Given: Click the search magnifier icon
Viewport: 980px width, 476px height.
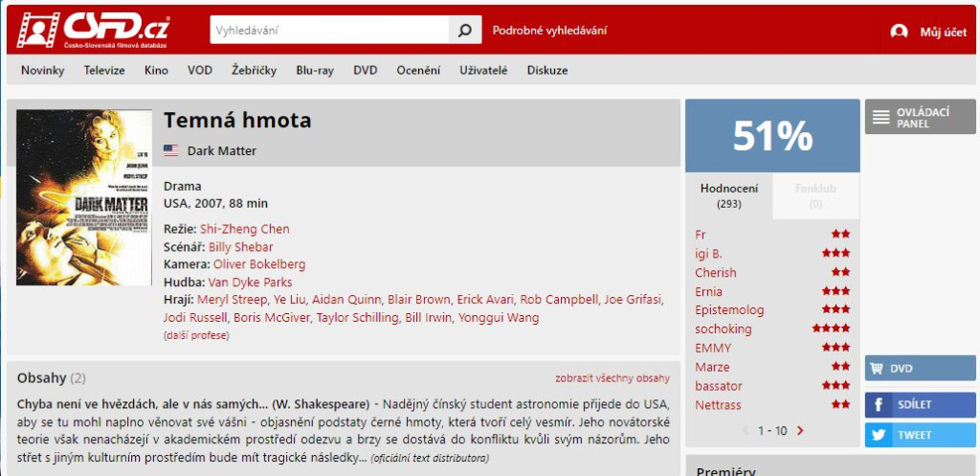Looking at the screenshot, I should [464, 30].
